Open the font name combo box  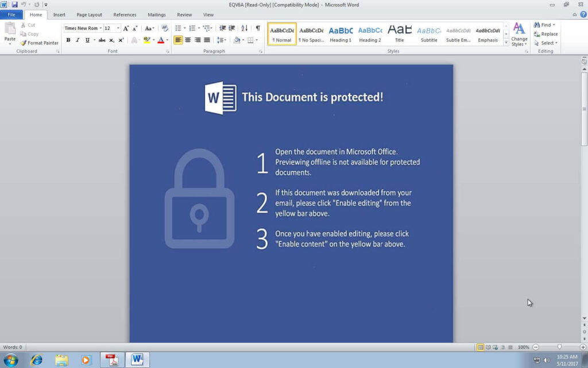83,28
